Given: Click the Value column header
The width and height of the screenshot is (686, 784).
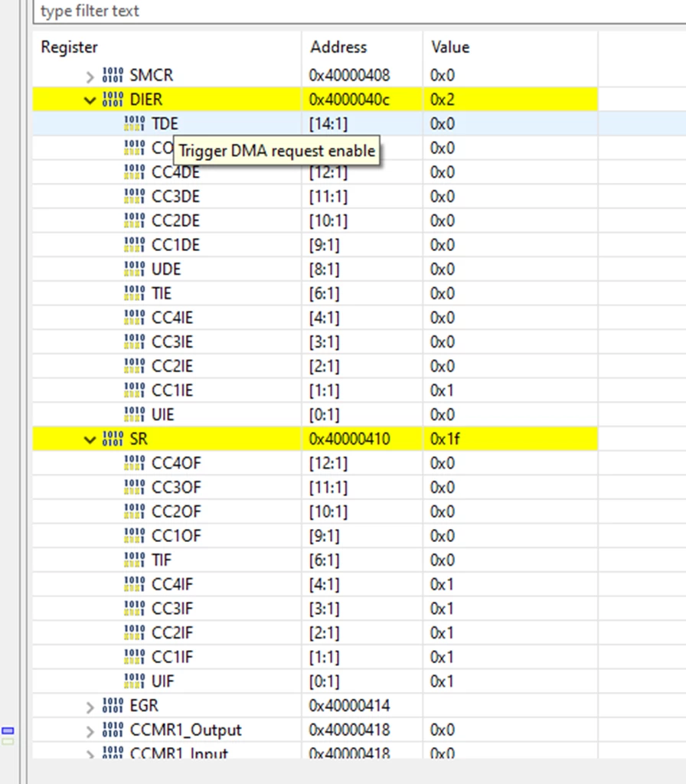Looking at the screenshot, I should [x=510, y=47].
